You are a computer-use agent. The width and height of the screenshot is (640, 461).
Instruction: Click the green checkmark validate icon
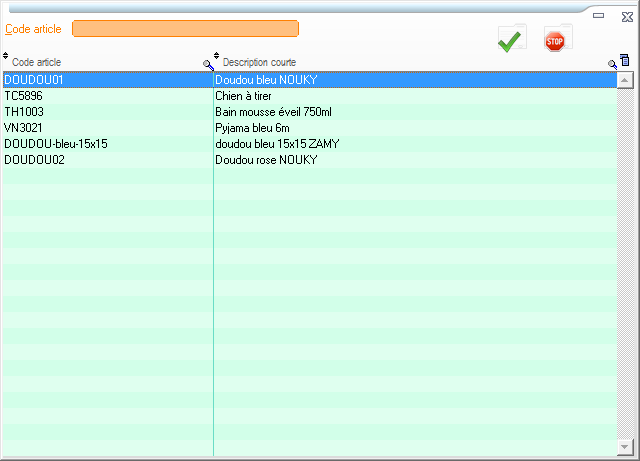click(511, 41)
